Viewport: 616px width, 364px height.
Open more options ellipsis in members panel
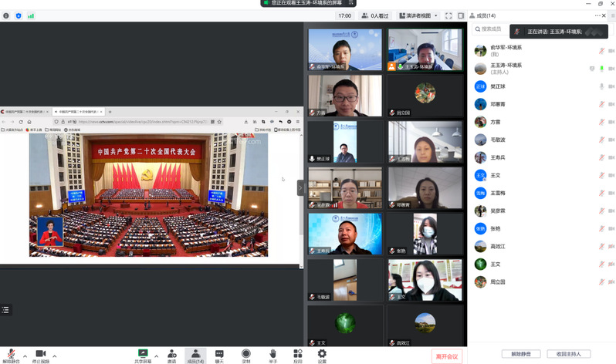(x=597, y=15)
